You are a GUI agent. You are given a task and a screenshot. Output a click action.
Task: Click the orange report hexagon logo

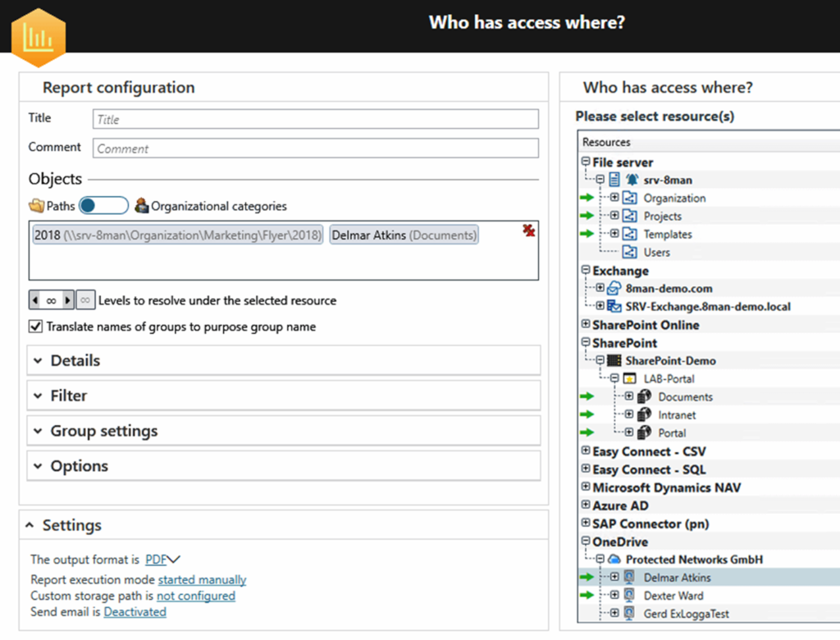39,38
